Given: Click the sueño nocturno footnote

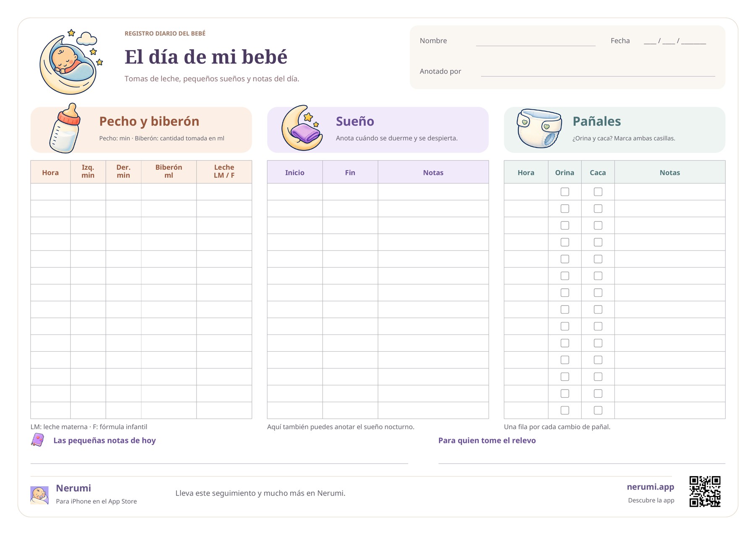Looking at the screenshot, I should click(x=341, y=427).
